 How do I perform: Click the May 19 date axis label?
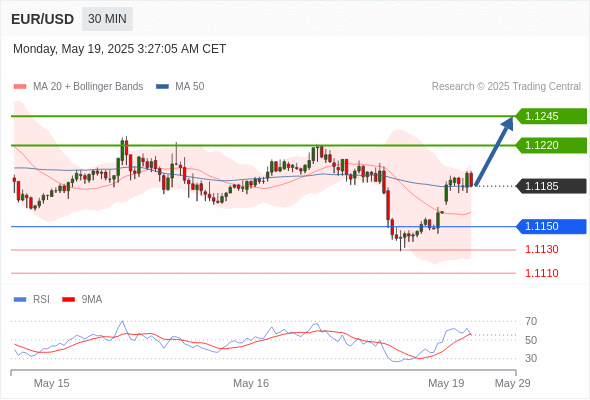(x=446, y=383)
